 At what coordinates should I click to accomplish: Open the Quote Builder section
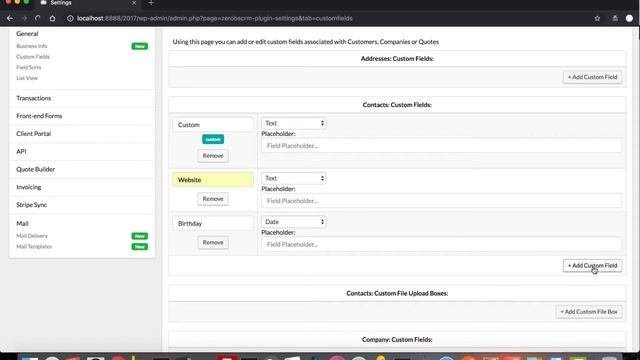(36, 169)
